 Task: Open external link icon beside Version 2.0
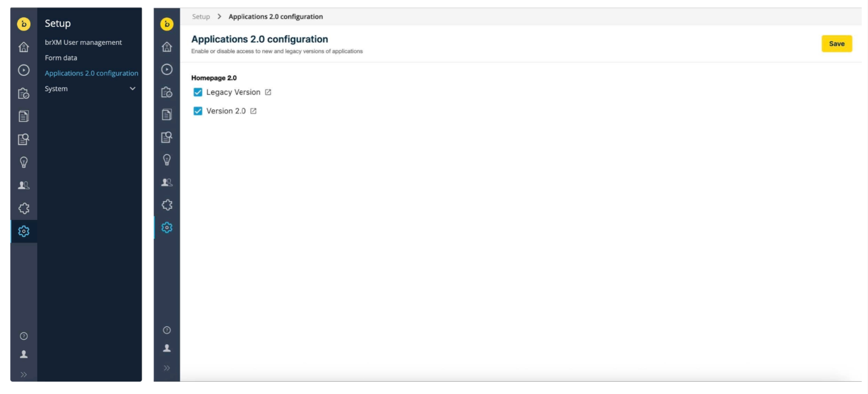point(254,111)
